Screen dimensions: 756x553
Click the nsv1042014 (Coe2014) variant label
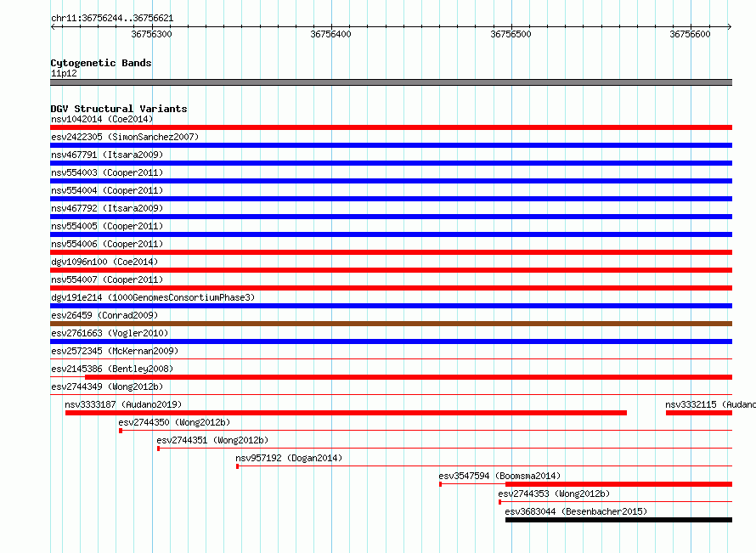click(x=102, y=119)
